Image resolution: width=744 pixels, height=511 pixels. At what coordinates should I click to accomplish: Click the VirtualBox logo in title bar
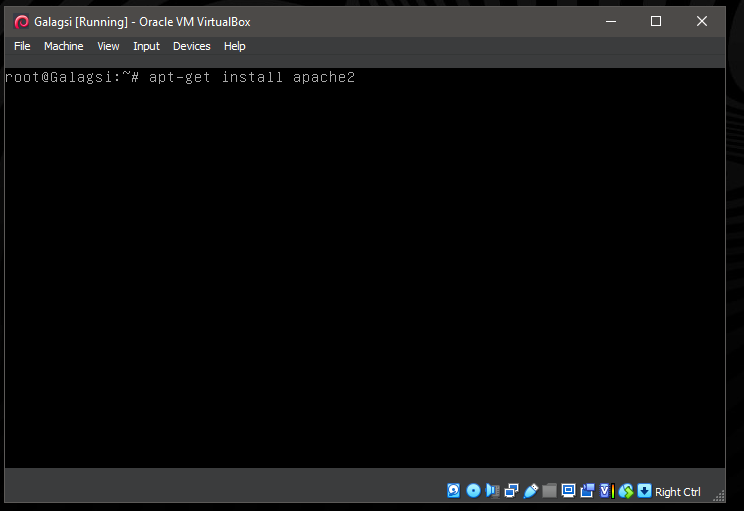(21, 22)
